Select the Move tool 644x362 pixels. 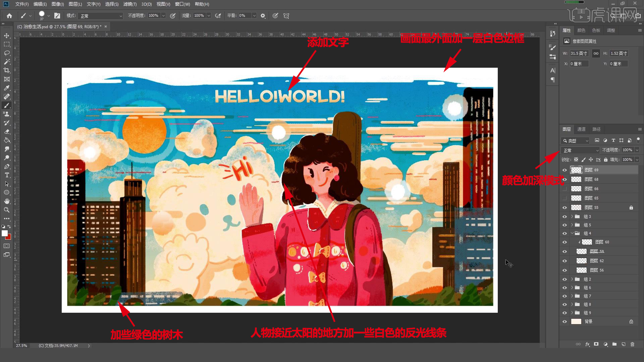7,36
